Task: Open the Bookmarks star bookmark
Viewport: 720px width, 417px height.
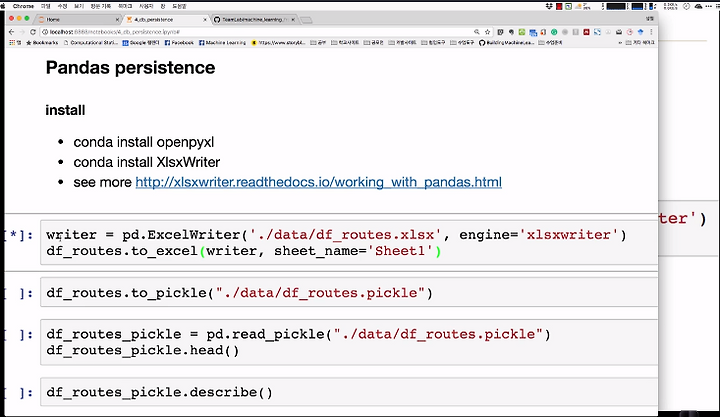Action: click(42, 42)
